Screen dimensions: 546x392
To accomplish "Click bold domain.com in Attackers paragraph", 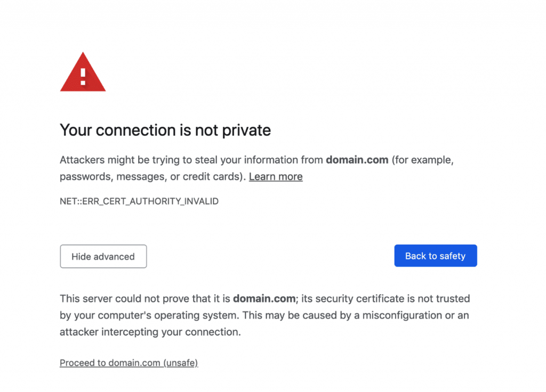I will 357,160.
